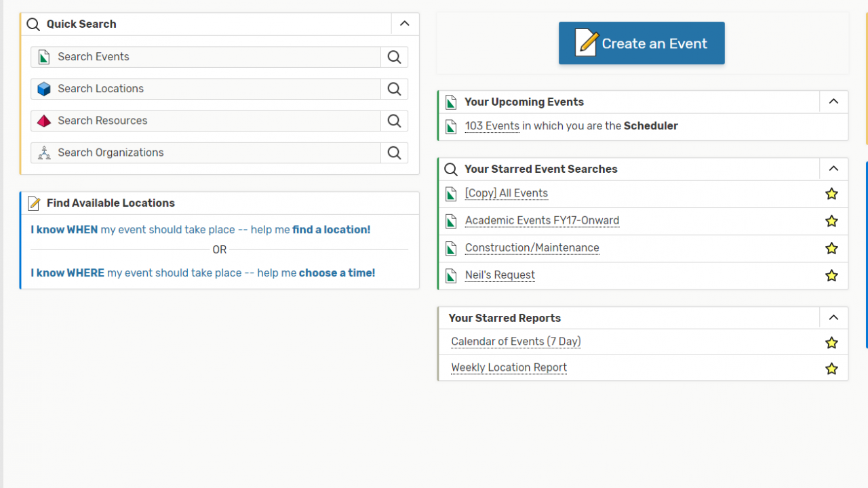The width and height of the screenshot is (868, 488).
Task: Open the [Copy] All Events search
Action: (507, 193)
